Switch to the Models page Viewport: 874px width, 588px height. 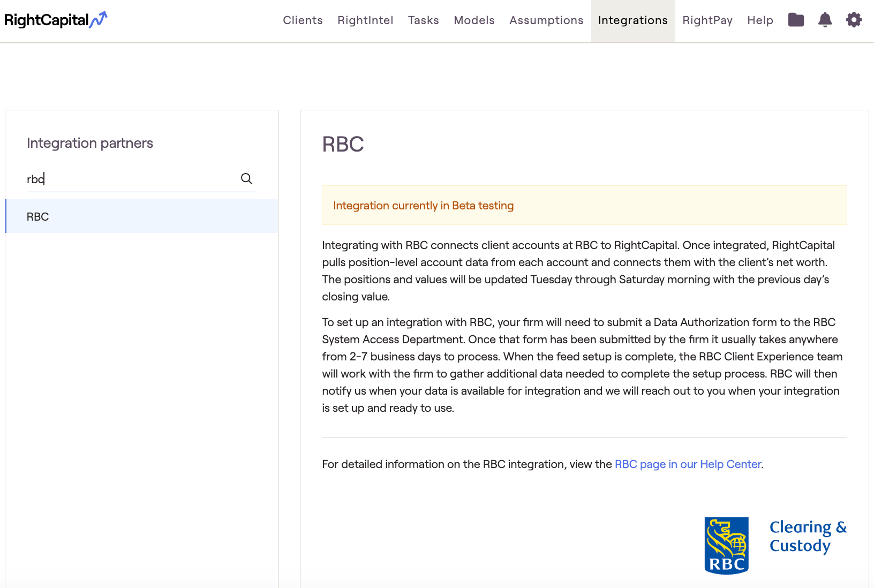pyautogui.click(x=474, y=20)
